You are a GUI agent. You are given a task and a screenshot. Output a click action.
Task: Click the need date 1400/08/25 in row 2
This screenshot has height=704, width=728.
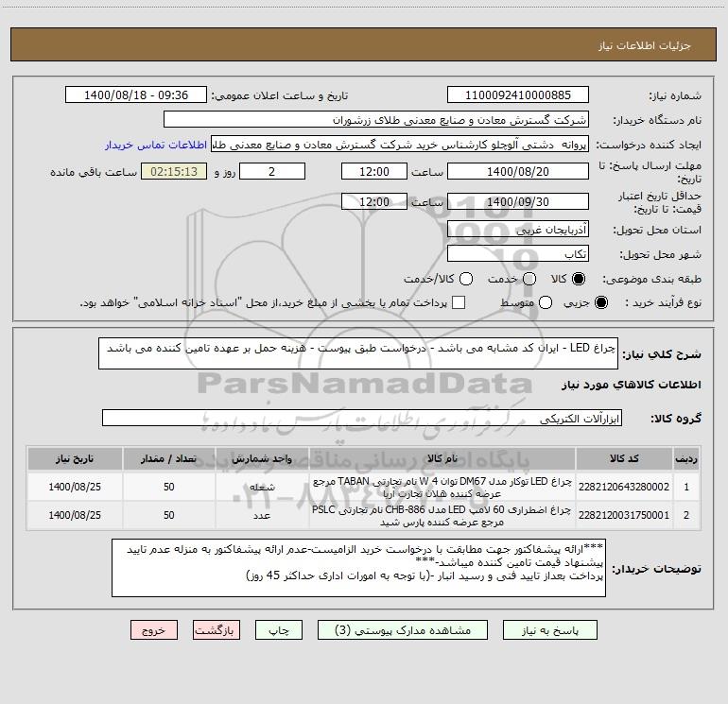click(75, 515)
